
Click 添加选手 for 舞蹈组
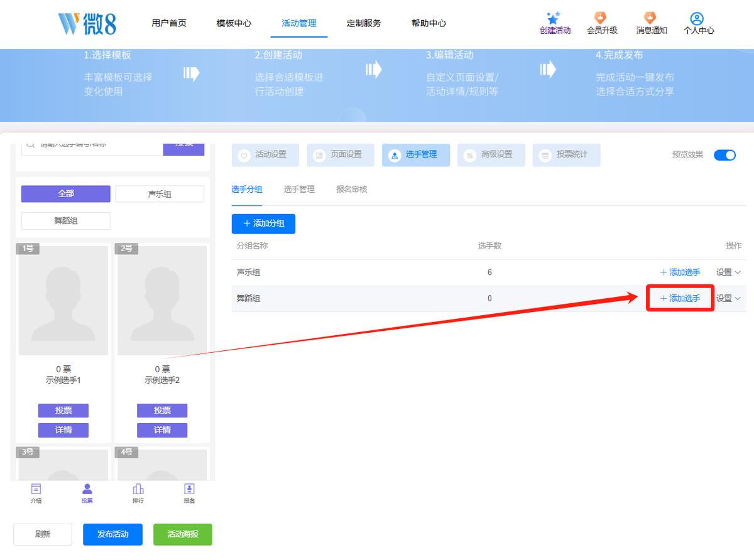point(680,299)
